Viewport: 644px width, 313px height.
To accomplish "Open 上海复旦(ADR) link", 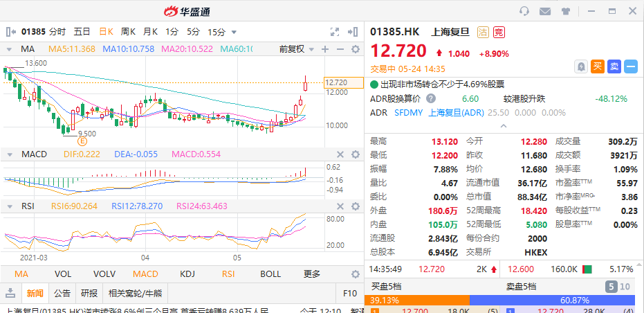I will [456, 112].
